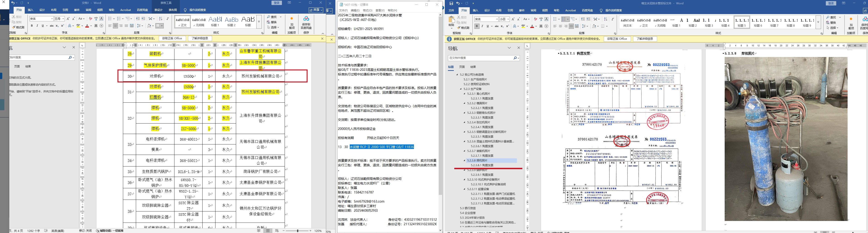Switch to 页面 tab in 投标文件 navigation pane
This screenshot has height=233, width=868.
click(462, 67)
